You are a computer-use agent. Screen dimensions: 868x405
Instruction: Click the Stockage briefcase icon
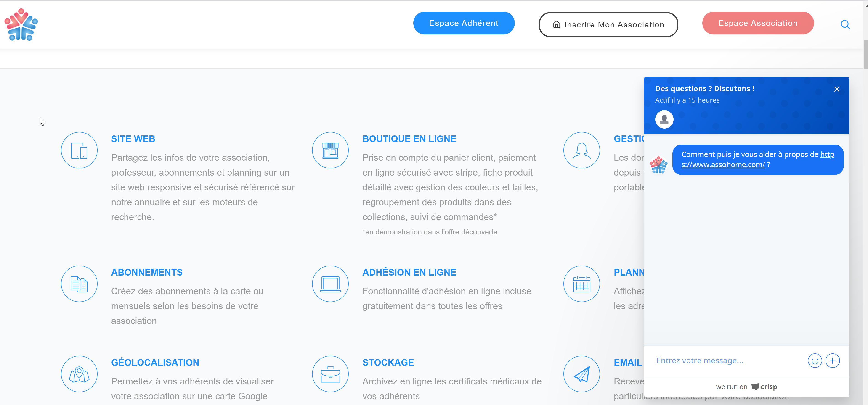click(x=330, y=374)
